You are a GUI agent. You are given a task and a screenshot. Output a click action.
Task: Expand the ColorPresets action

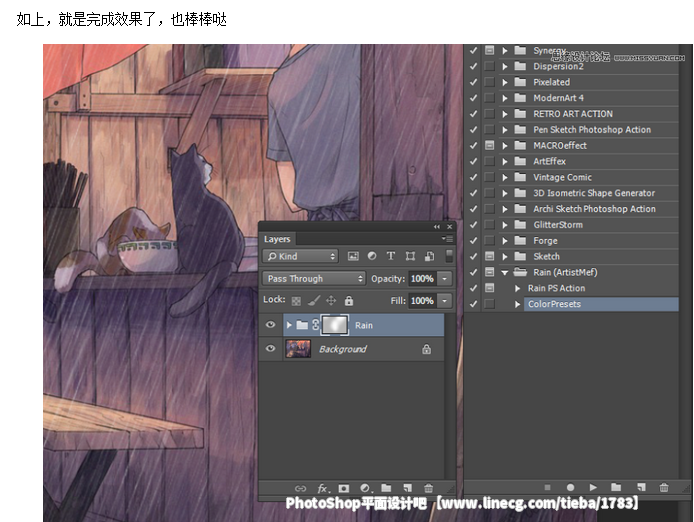[x=517, y=304]
